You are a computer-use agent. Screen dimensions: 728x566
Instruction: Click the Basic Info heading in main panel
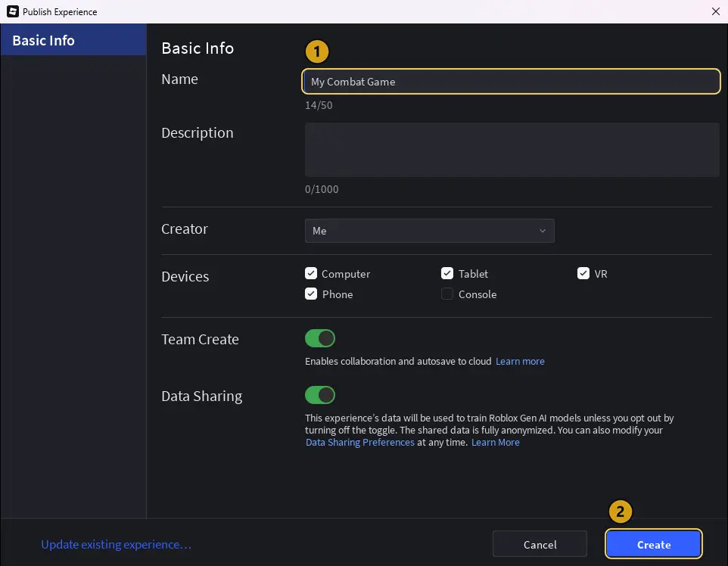198,48
